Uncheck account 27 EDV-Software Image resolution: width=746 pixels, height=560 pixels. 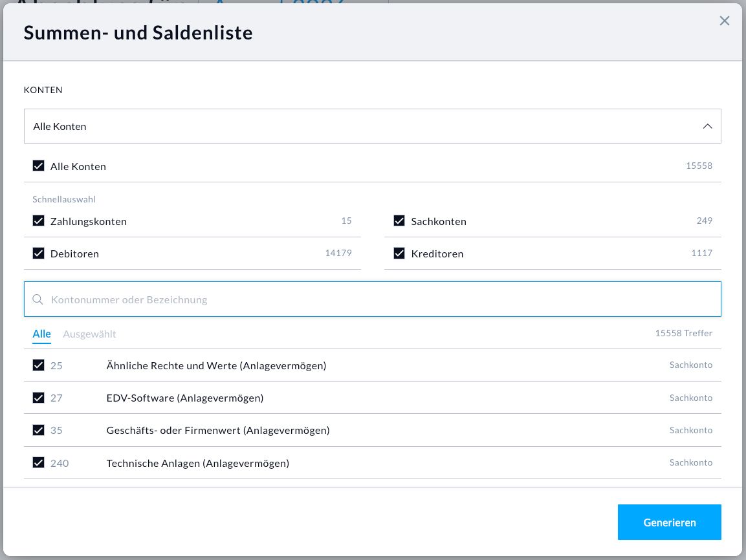(x=39, y=398)
